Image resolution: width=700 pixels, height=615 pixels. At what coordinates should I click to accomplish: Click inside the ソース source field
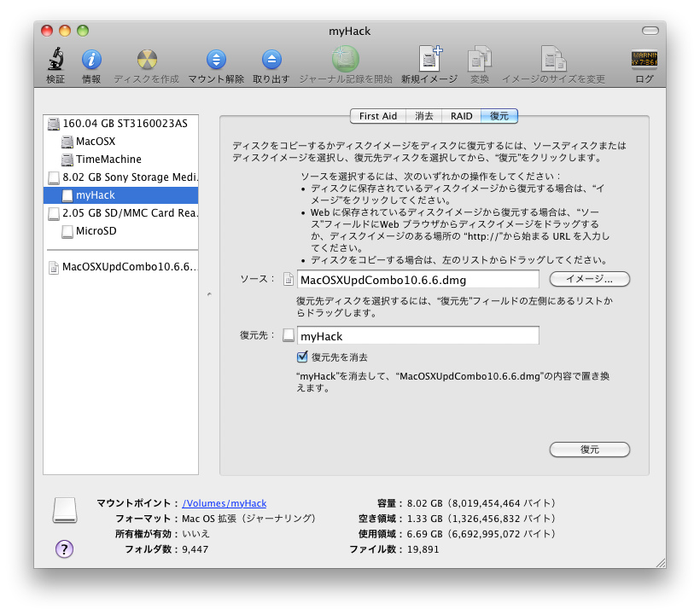(418, 279)
